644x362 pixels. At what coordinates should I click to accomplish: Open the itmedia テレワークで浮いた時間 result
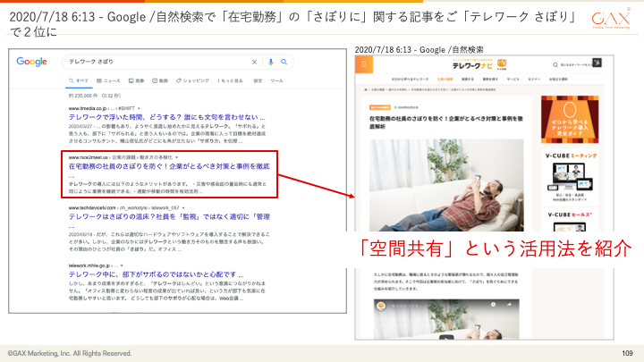tap(166, 117)
